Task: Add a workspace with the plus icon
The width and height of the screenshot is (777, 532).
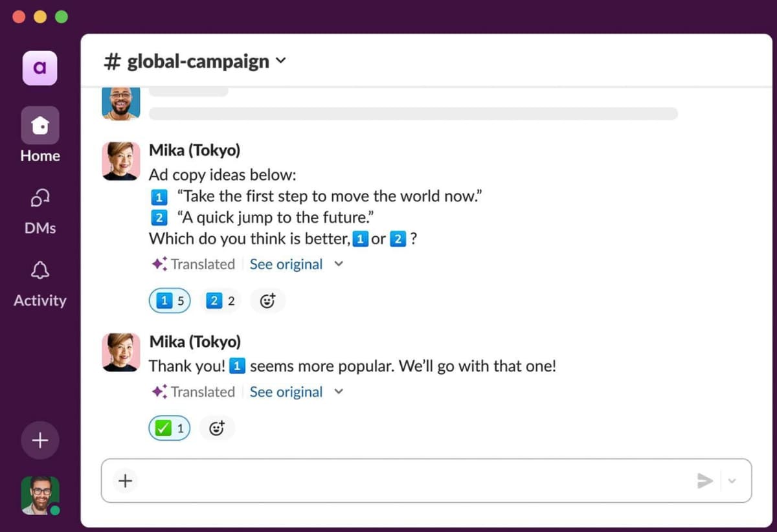Action: (x=39, y=440)
